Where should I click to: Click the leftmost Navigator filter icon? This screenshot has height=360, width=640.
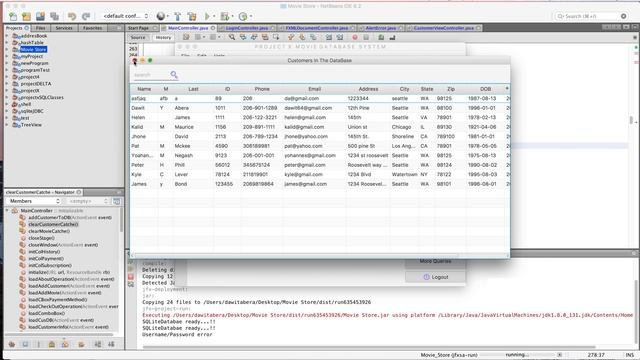coord(12,344)
